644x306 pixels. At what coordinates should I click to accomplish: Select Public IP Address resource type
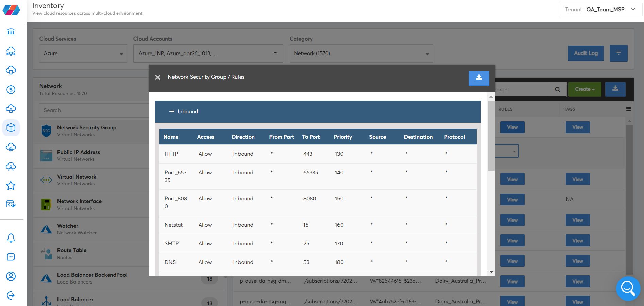pyautogui.click(x=79, y=155)
